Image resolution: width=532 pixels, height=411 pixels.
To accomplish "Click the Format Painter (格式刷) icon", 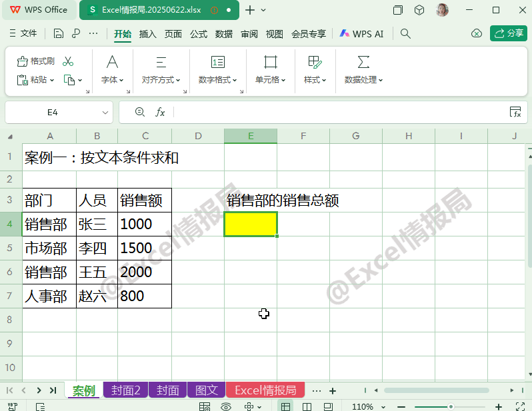I will click(23, 61).
